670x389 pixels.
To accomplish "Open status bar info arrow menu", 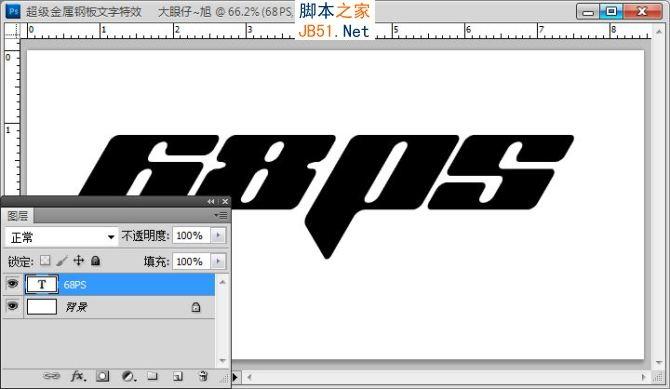I will pos(235,377).
